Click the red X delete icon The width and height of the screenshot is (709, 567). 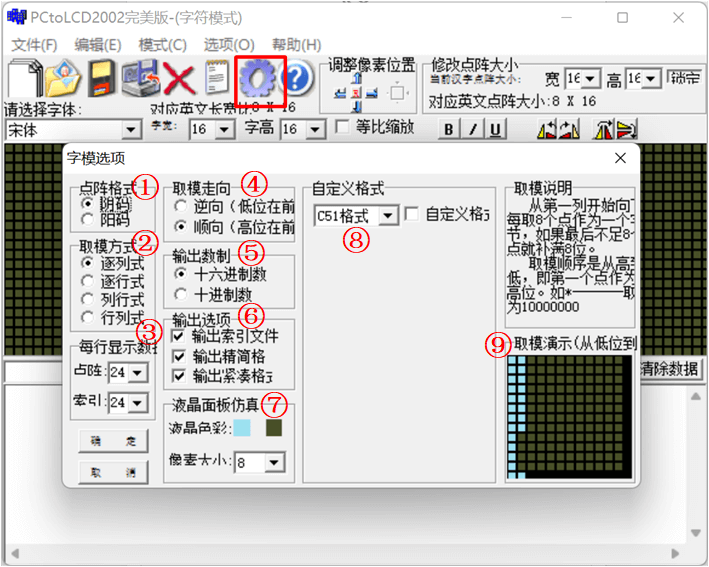pos(179,78)
